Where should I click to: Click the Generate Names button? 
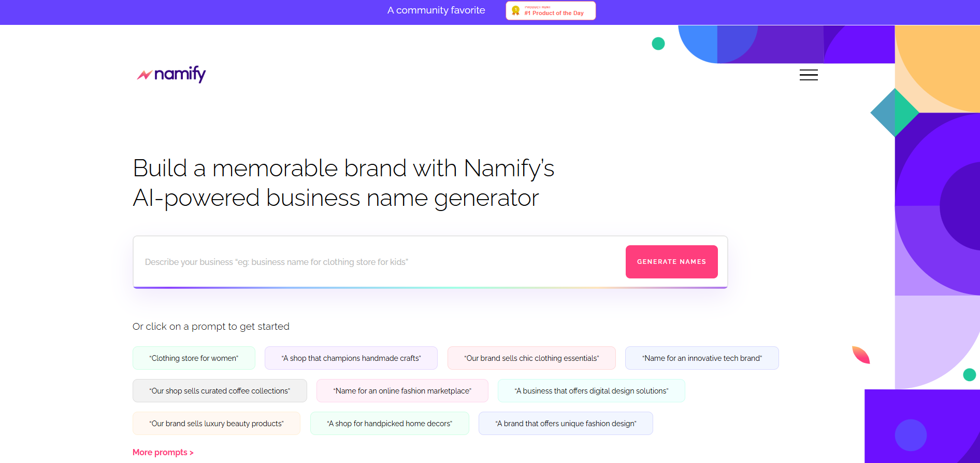click(x=671, y=262)
